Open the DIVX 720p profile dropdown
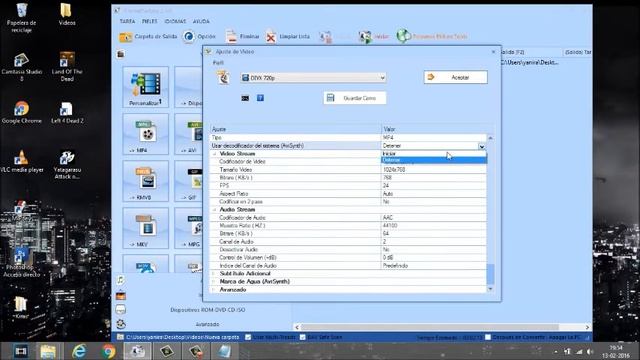Screen dimensions: 640x360 click(313, 78)
